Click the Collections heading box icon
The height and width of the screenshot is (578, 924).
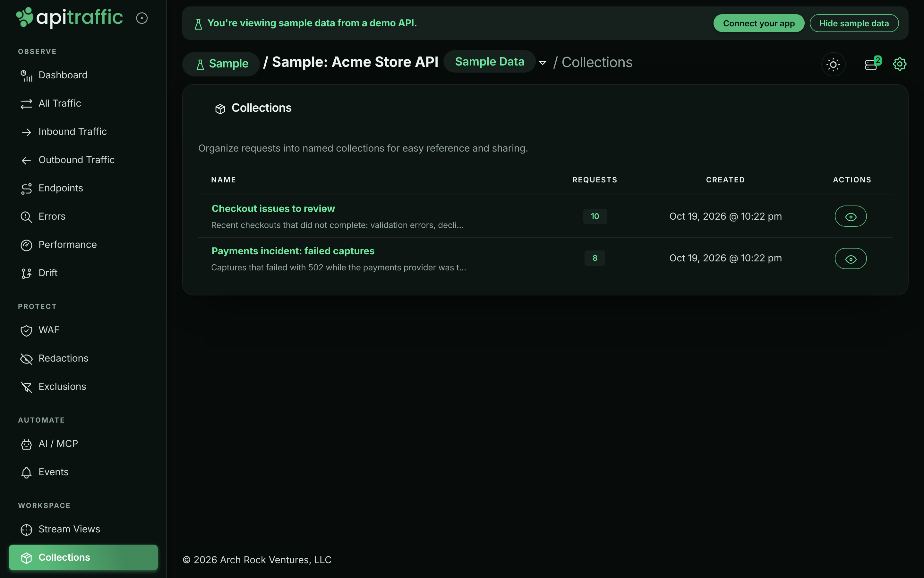220,109
